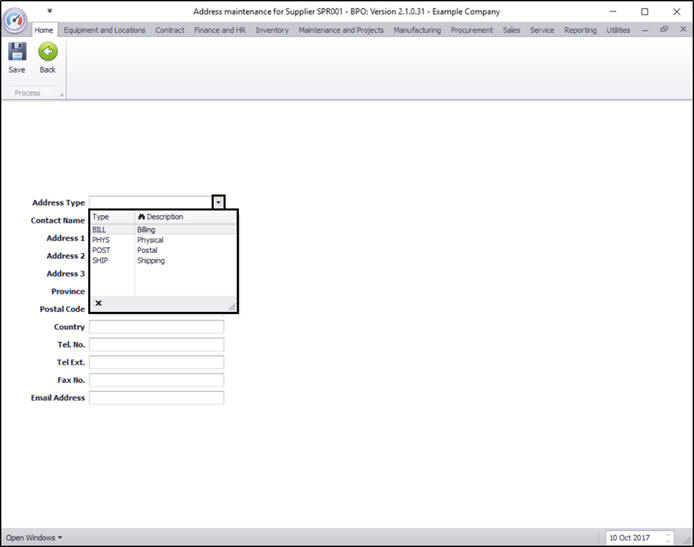
Task: Click the Process group launcher icon
Action: click(62, 94)
